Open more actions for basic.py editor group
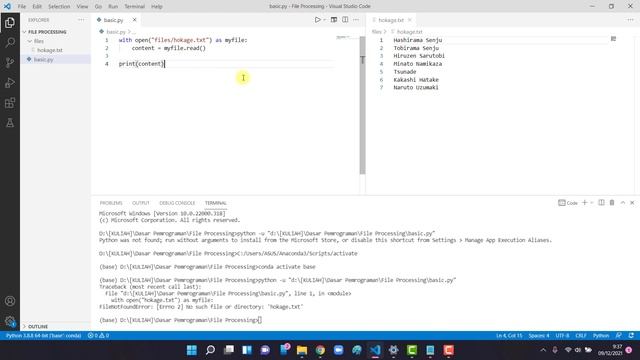The height and width of the screenshot is (360, 640). 356,20
